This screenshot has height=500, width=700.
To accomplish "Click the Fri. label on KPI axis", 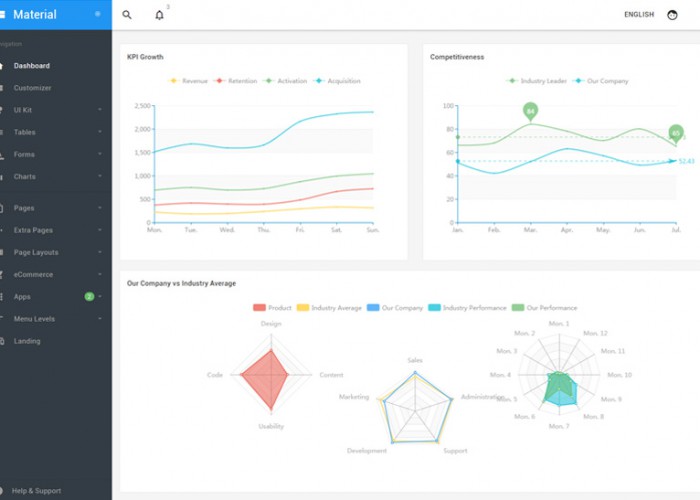I will pos(300,230).
